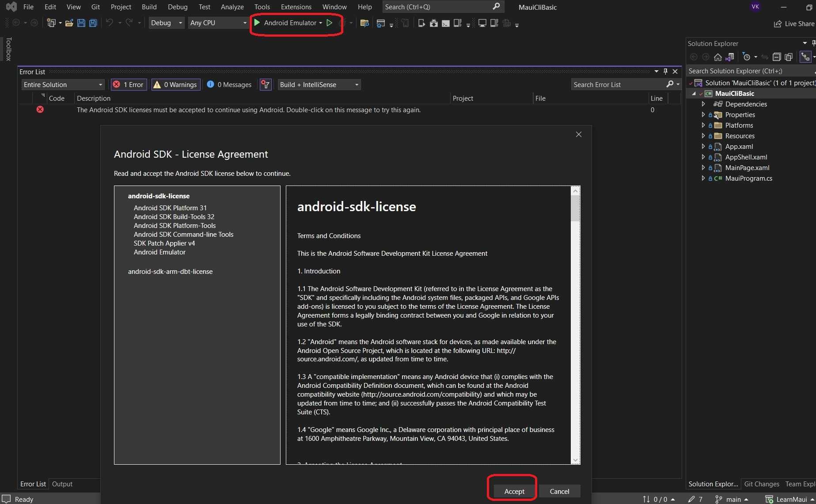Screen dimensions: 816x504
Task: Open the Any CPU platform dropdown
Action: tap(218, 23)
